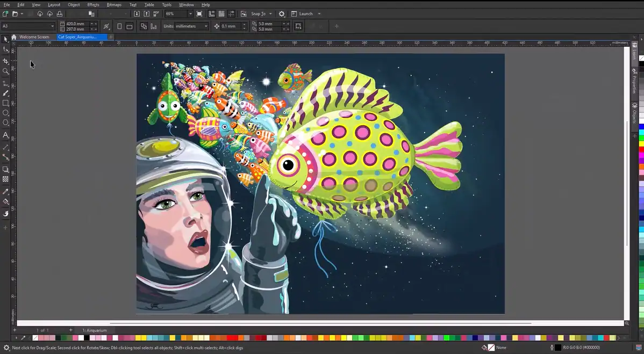Open CorelDRAW options with the gear icon
This screenshot has width=644, height=354.
(x=281, y=13)
